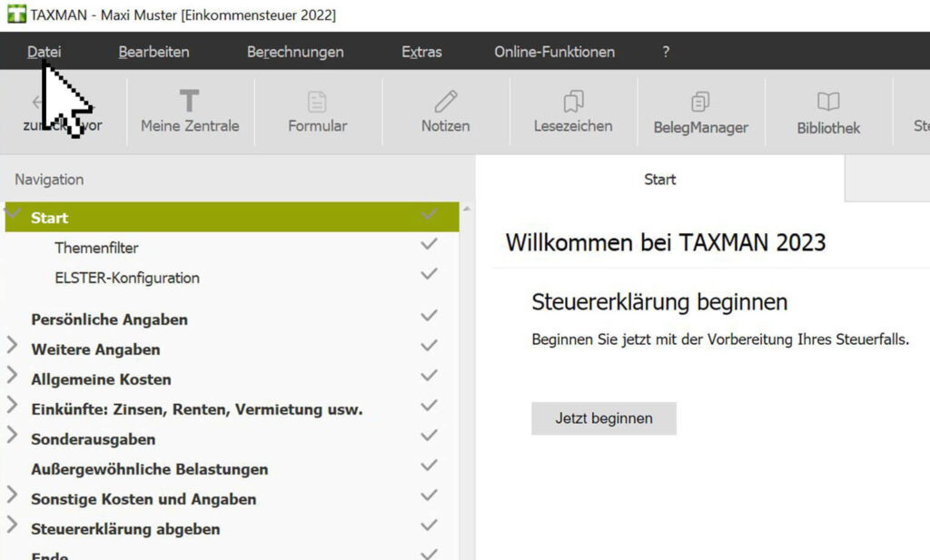Open the Extras menu
This screenshot has height=560, width=930.
421,52
